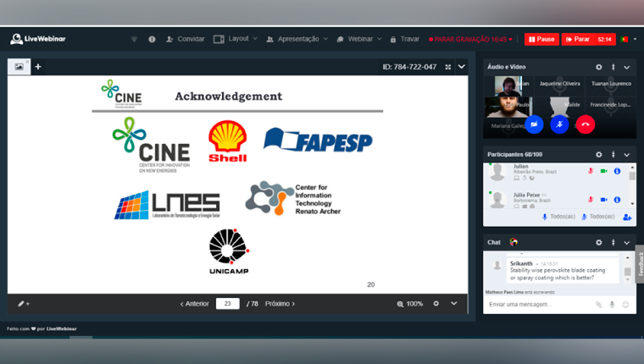644x364 pixels.
Task: Maximize presentation with fullscreen icon
Action: point(447,67)
